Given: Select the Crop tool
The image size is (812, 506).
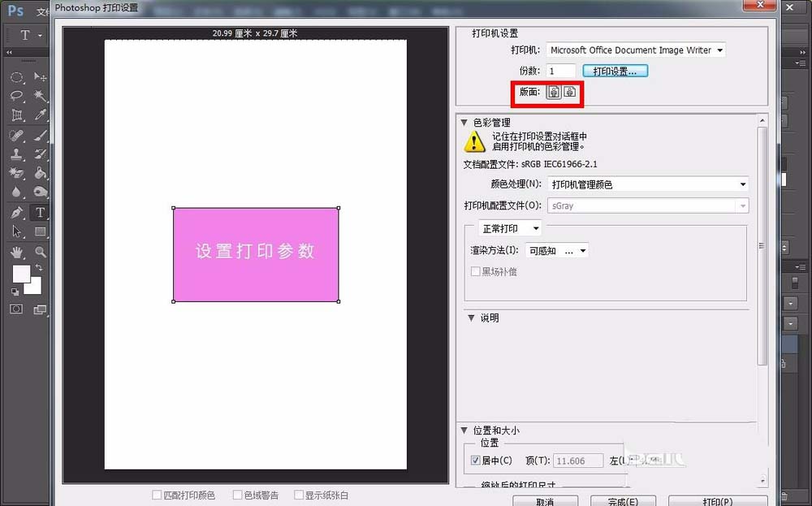Looking at the screenshot, I should click(16, 115).
